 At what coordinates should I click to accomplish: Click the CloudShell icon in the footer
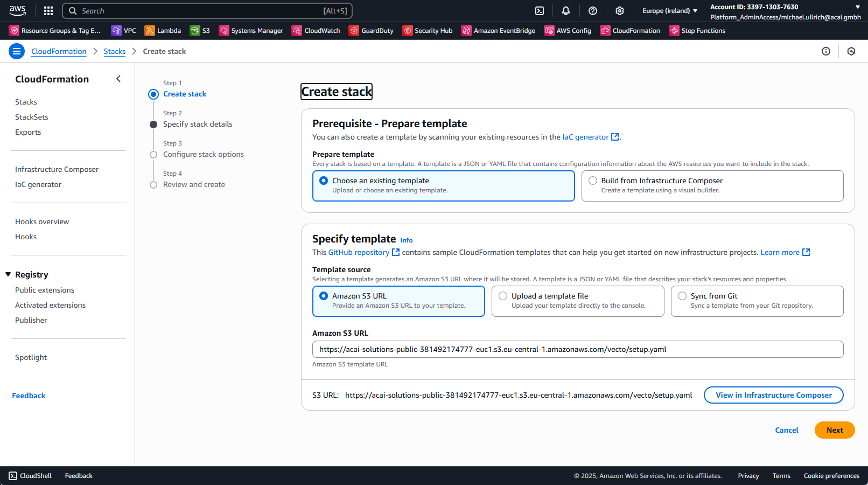tap(13, 476)
